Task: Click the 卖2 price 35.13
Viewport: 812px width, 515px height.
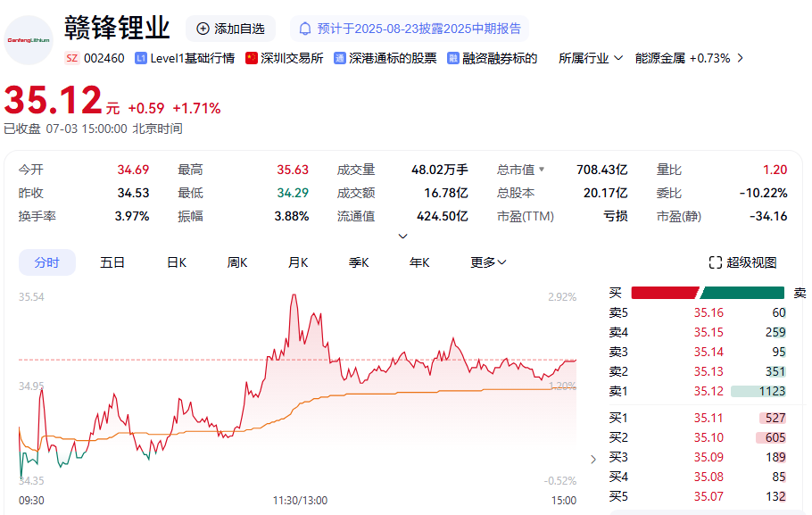Action: tap(708, 371)
